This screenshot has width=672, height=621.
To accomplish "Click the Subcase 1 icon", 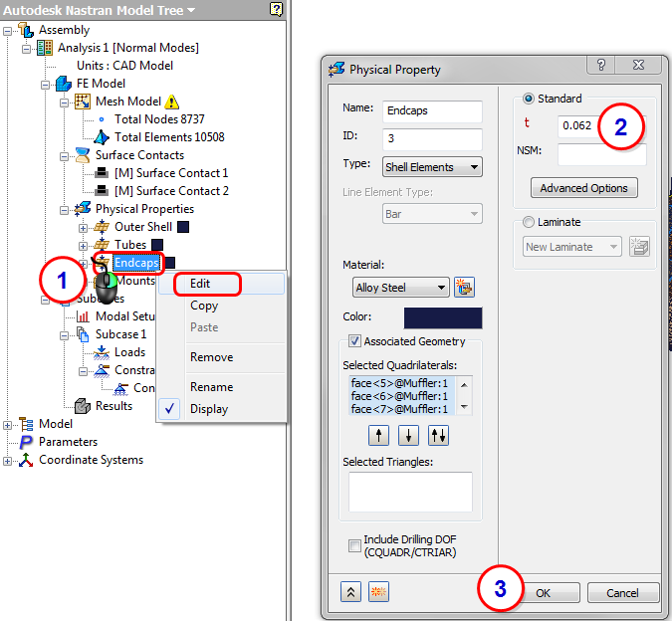I will (83, 334).
